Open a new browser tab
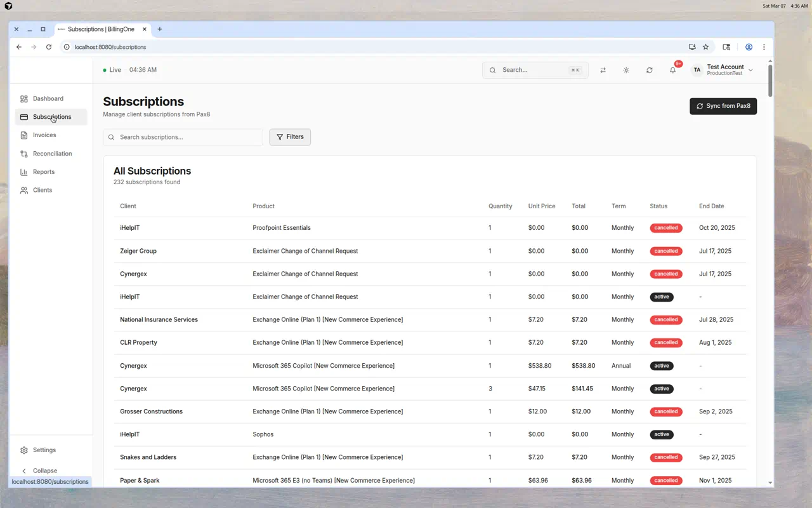Screen dimensions: 812x508 pyautogui.click(x=160, y=29)
